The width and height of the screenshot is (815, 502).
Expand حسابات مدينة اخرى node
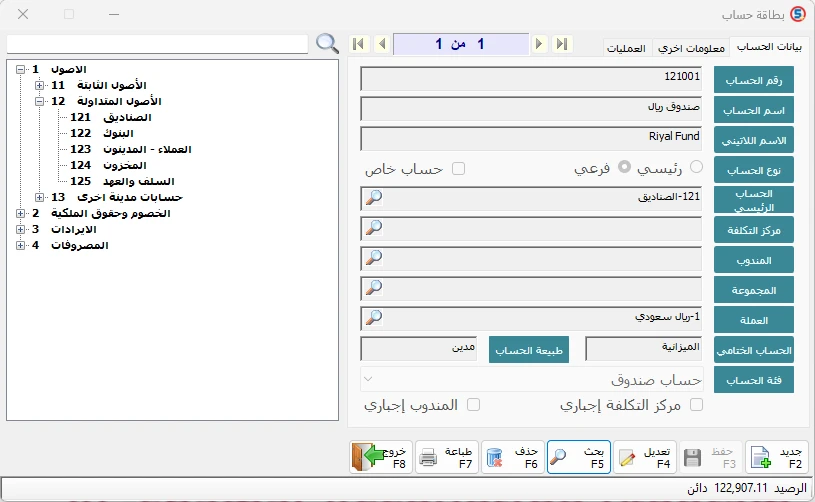[x=40, y=197]
